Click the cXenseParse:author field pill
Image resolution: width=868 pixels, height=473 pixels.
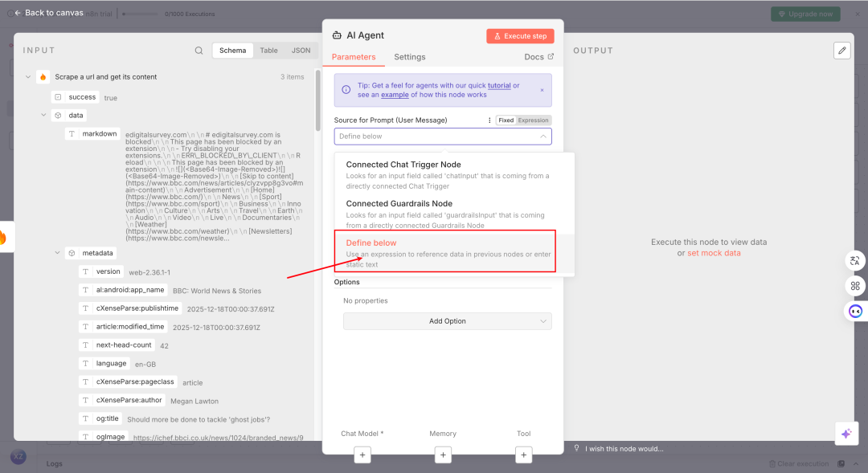(122, 400)
